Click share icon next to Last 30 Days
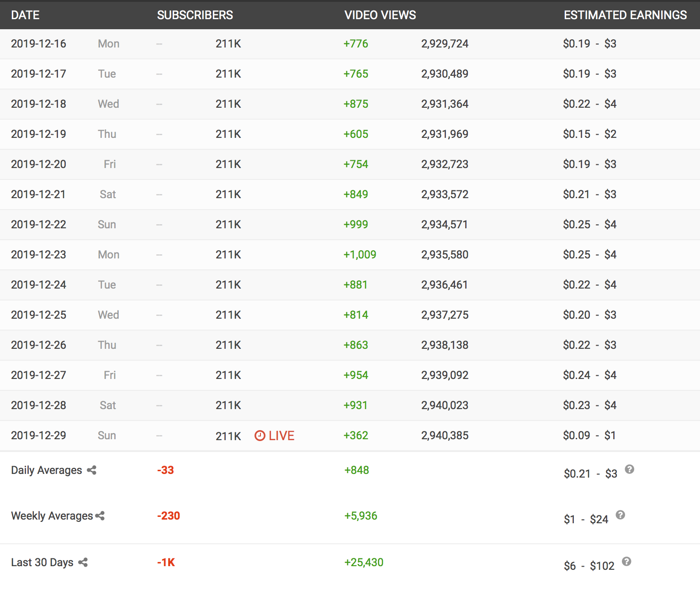Screen dimensions: 700x589 83,563
